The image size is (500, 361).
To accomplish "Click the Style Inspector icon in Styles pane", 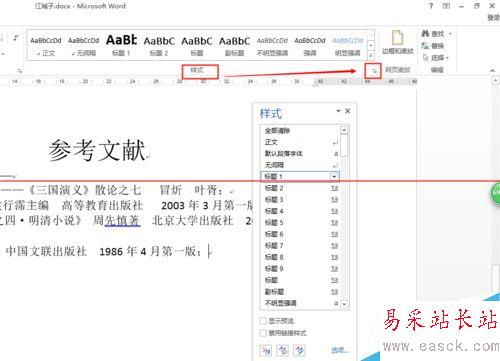I will coord(283,350).
